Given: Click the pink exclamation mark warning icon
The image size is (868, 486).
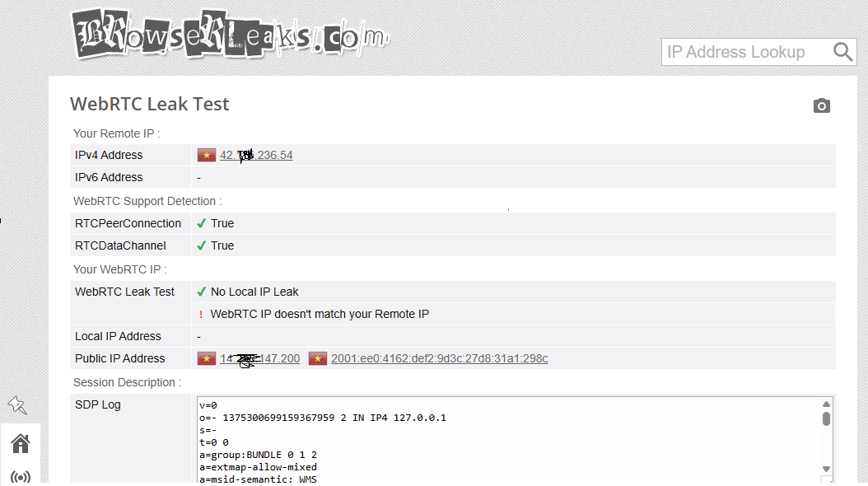Looking at the screenshot, I should tap(201, 314).
